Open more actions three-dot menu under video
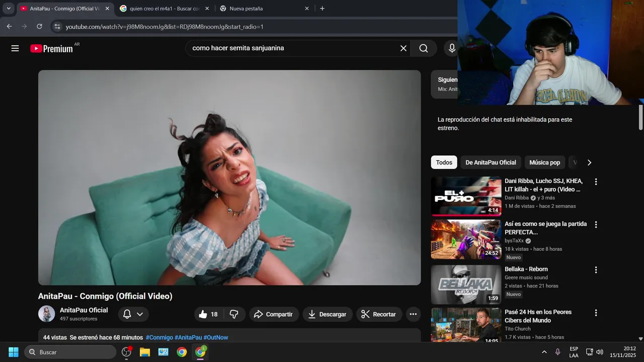 point(413,314)
